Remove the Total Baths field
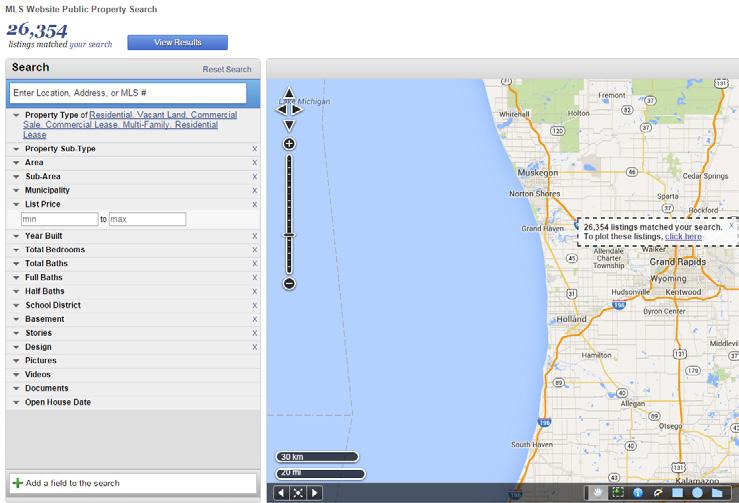This screenshot has height=503, width=739. tap(255, 264)
